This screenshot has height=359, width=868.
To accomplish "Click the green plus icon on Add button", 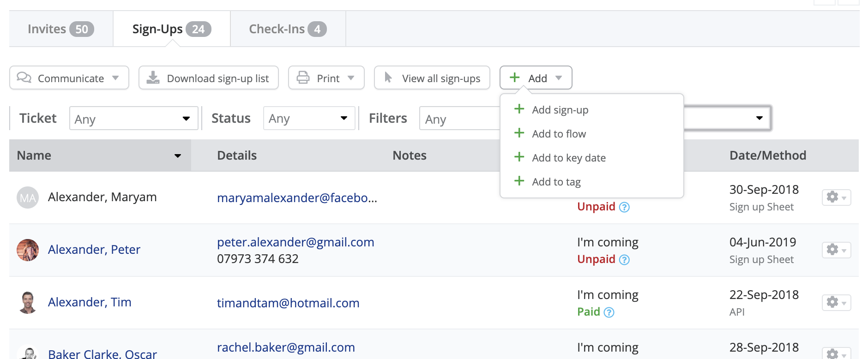I will (x=515, y=78).
